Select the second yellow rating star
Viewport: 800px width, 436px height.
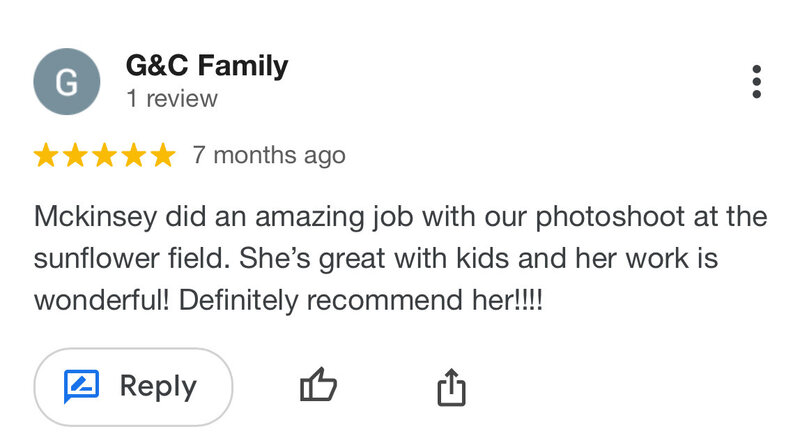(x=75, y=155)
